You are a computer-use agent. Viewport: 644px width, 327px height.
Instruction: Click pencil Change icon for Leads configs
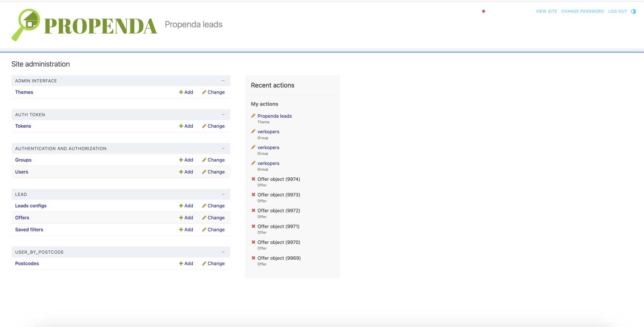click(204, 206)
